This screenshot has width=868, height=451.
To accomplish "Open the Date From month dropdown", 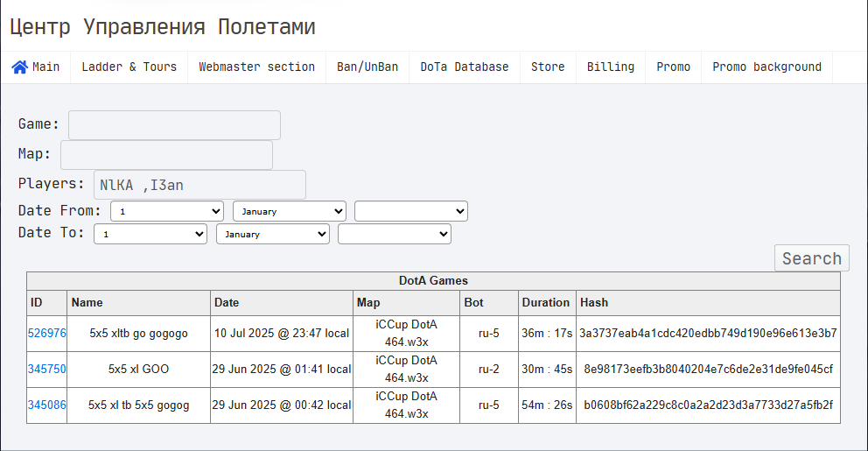I will [x=290, y=211].
